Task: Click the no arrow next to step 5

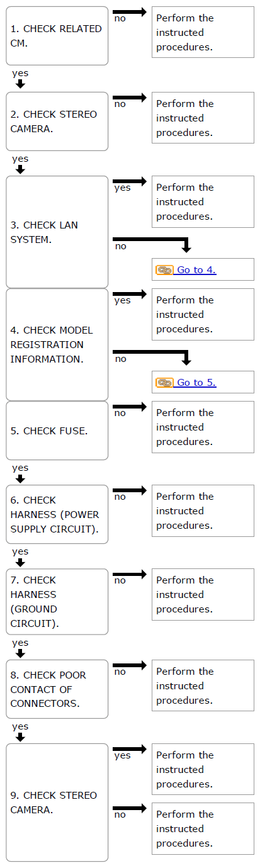Action: (130, 407)
